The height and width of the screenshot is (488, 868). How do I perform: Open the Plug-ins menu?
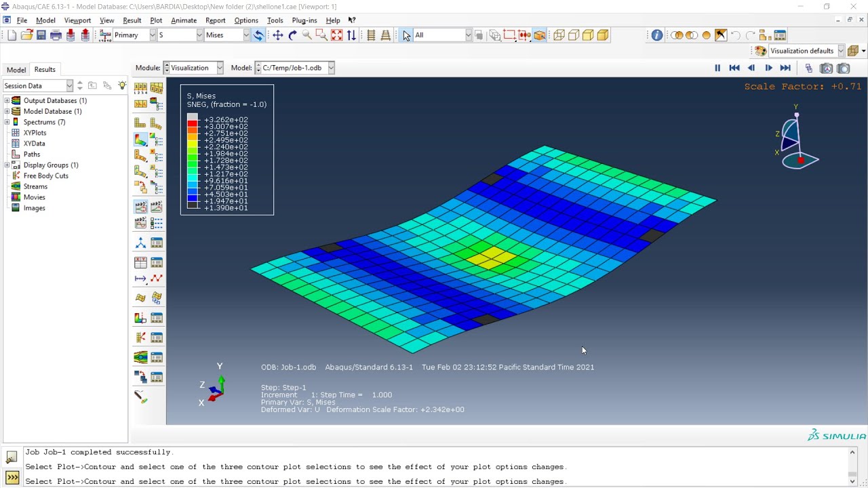304,20
